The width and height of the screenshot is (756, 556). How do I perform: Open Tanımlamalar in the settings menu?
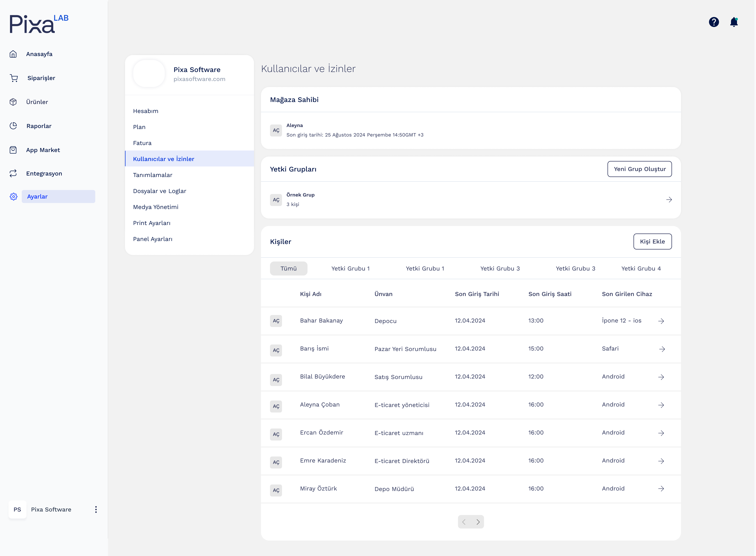(152, 175)
